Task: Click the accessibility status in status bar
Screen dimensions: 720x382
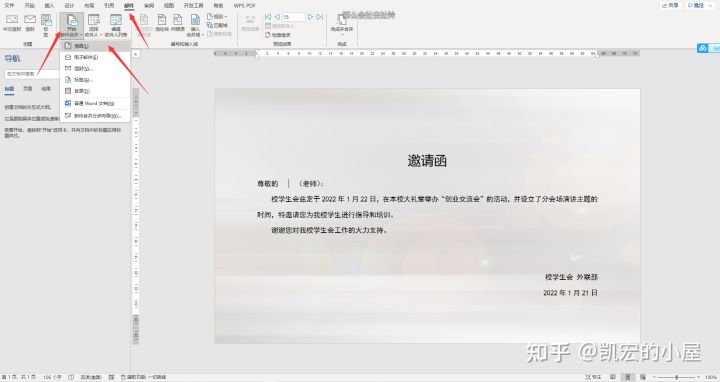Action: click(x=144, y=377)
